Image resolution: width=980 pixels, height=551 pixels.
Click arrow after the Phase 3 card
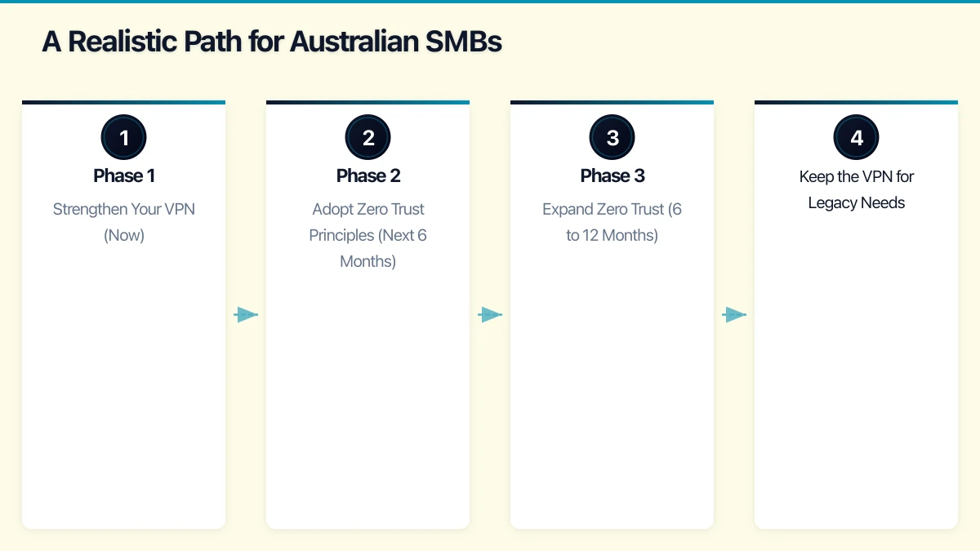[x=734, y=314]
